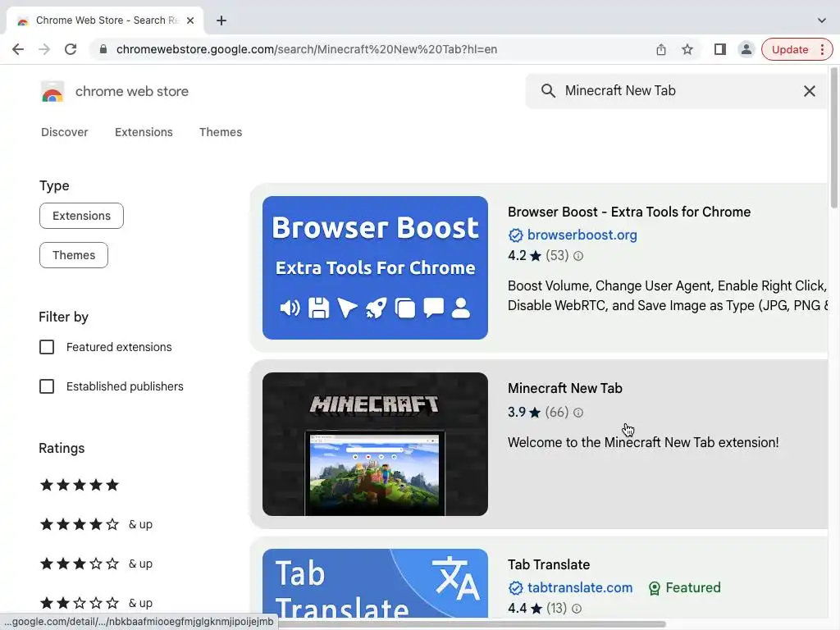Click the info icon next to 4.4 rating
This screenshot has height=630, width=840.
coord(577,609)
